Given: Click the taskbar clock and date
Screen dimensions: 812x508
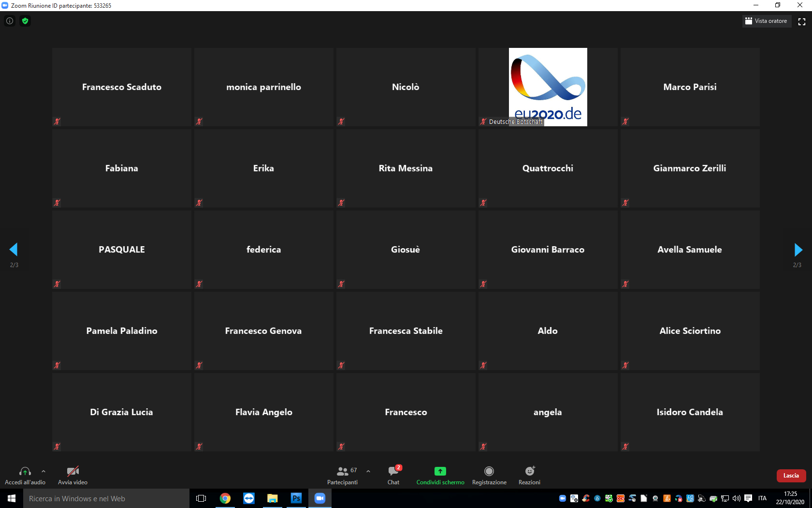Looking at the screenshot, I should click(790, 498).
